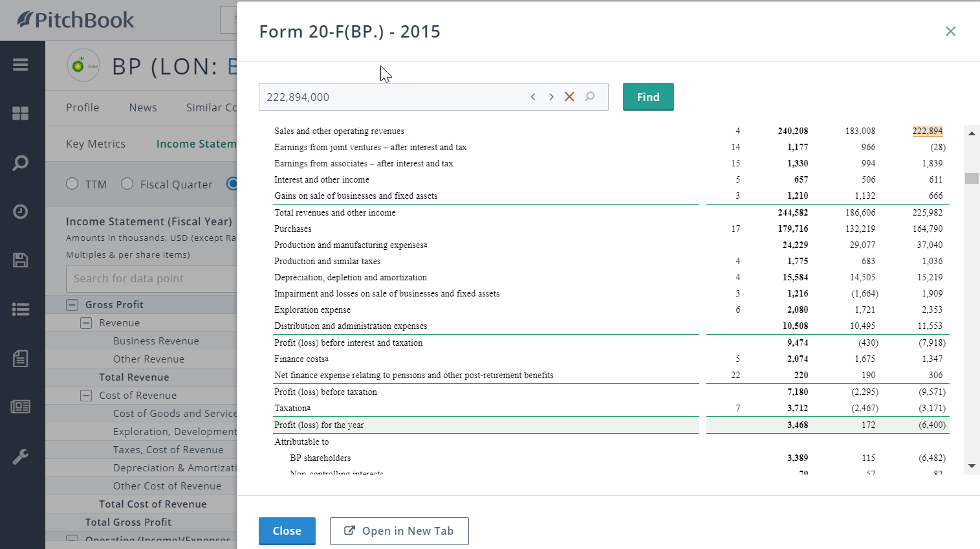980x549 pixels.
Task: Open the sidebar search magnifier
Action: point(21,162)
